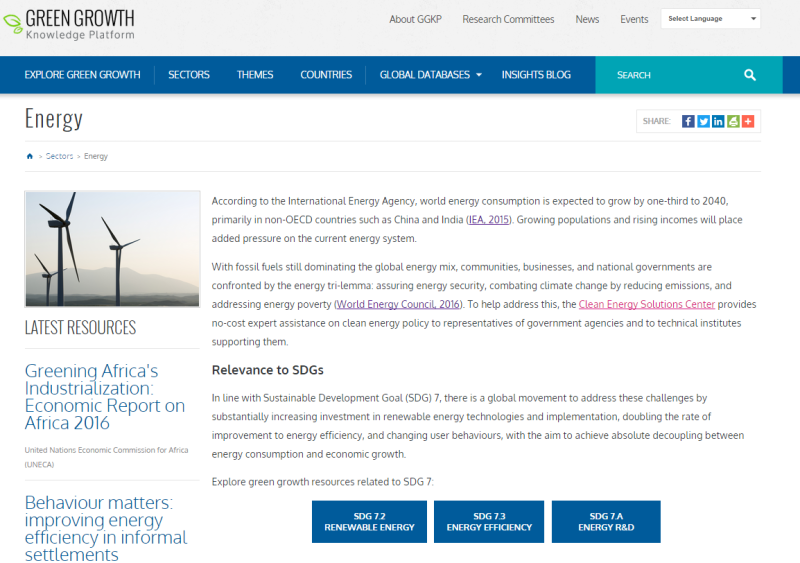Click into the Search input field

(670, 75)
